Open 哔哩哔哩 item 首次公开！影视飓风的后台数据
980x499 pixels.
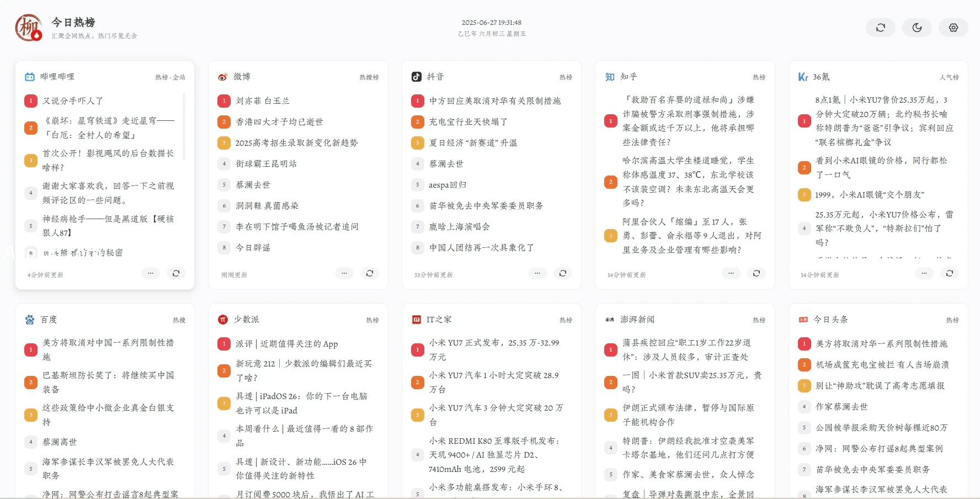(108, 160)
